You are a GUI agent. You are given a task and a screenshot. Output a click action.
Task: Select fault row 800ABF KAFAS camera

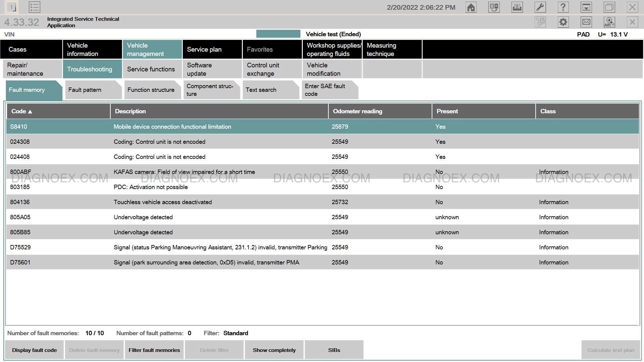point(323,172)
